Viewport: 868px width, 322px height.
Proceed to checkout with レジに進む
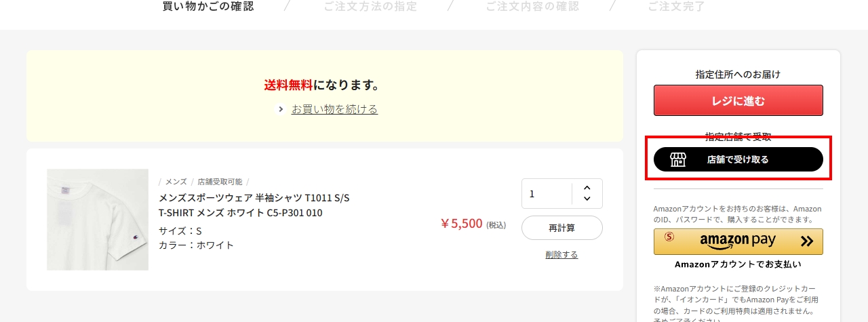(x=738, y=101)
